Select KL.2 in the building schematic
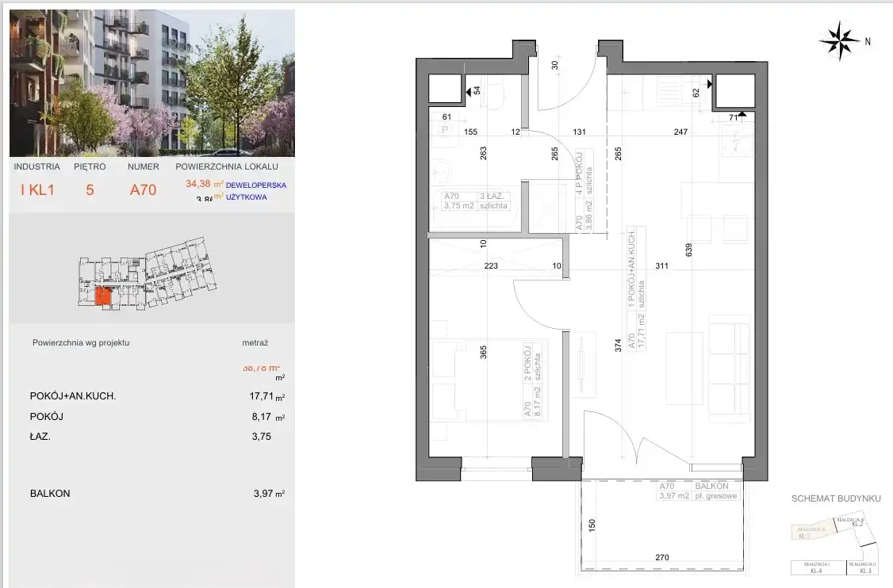Viewport: 893px width, 588px height. coord(857,523)
